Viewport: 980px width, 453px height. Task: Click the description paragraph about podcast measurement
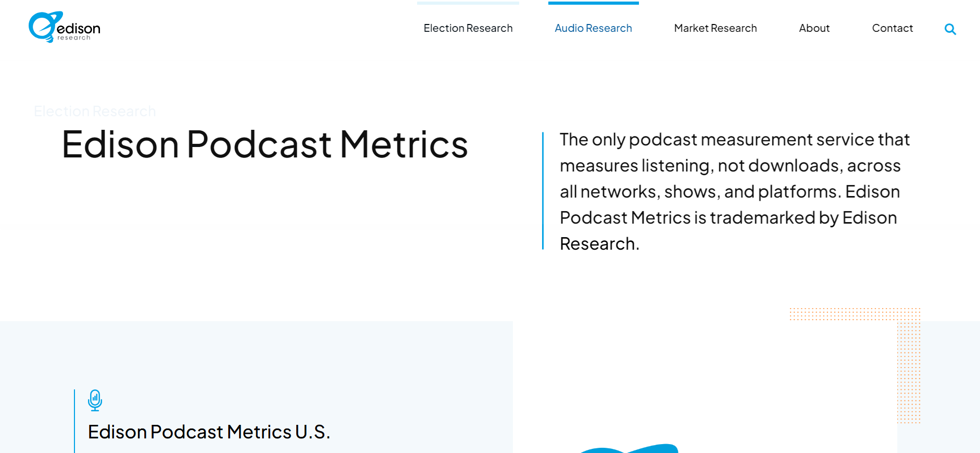735,191
